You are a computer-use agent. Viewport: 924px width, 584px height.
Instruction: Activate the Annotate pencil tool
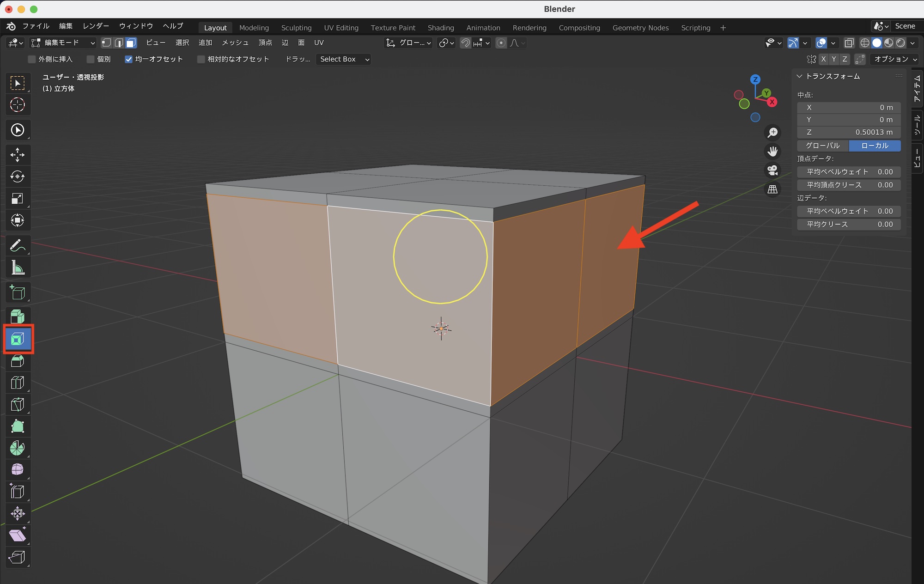pos(18,245)
